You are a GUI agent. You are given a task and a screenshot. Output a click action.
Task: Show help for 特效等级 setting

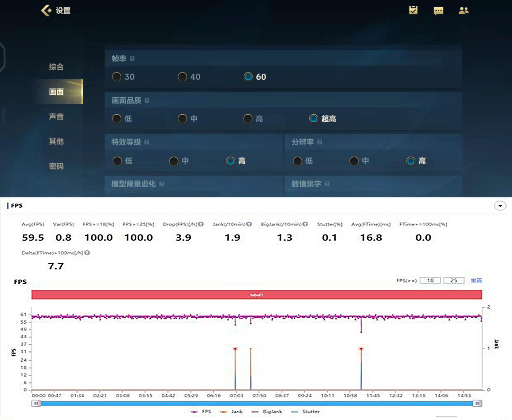[x=147, y=142]
